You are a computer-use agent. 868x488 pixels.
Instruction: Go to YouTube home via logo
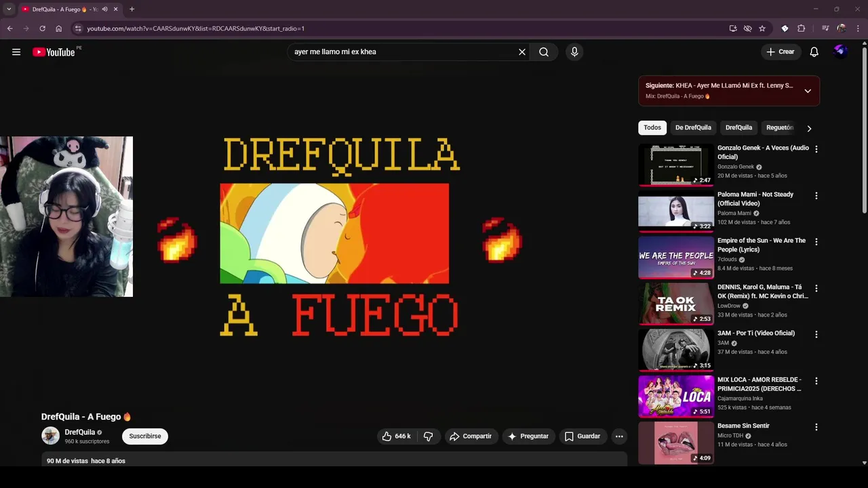click(x=54, y=52)
